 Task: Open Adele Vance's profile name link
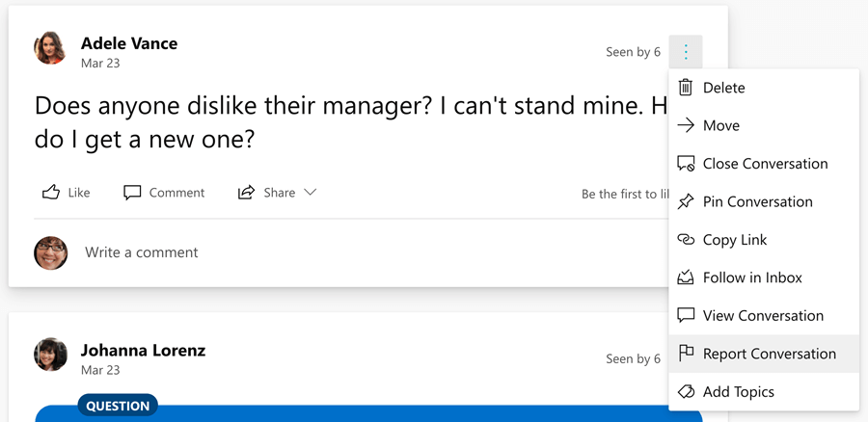(x=129, y=43)
